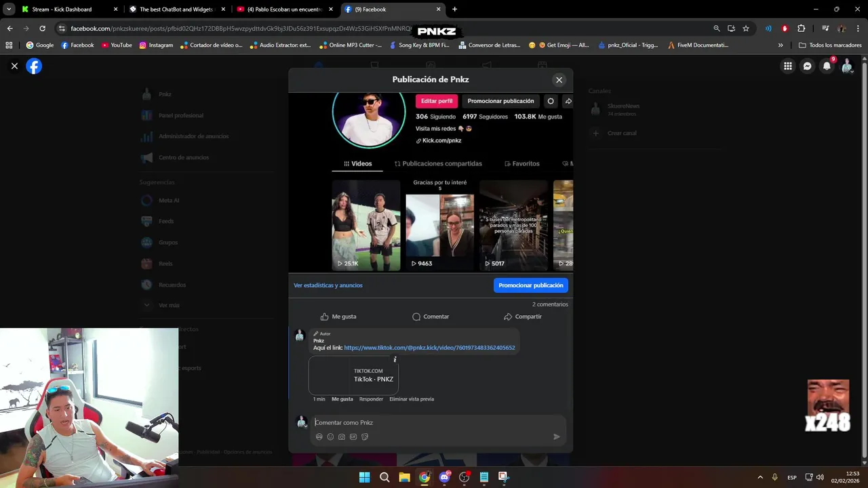
Task: Open Ver estadísticas y anuncios link
Action: (x=328, y=285)
